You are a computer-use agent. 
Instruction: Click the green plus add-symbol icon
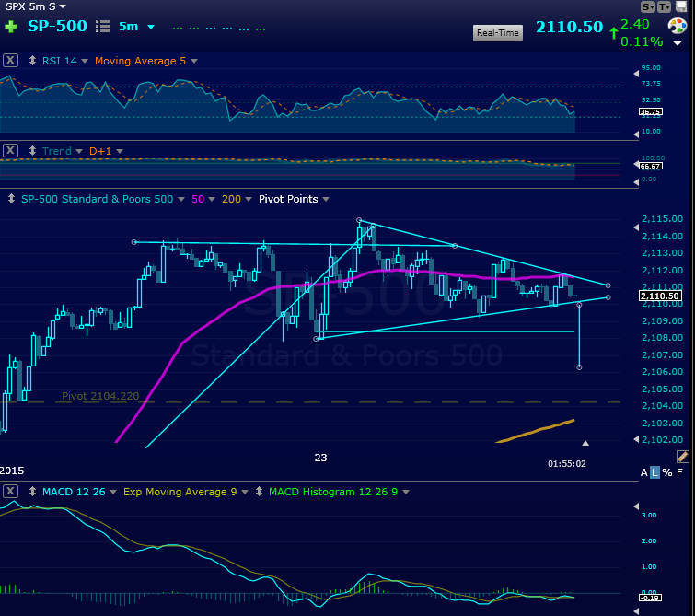11,27
